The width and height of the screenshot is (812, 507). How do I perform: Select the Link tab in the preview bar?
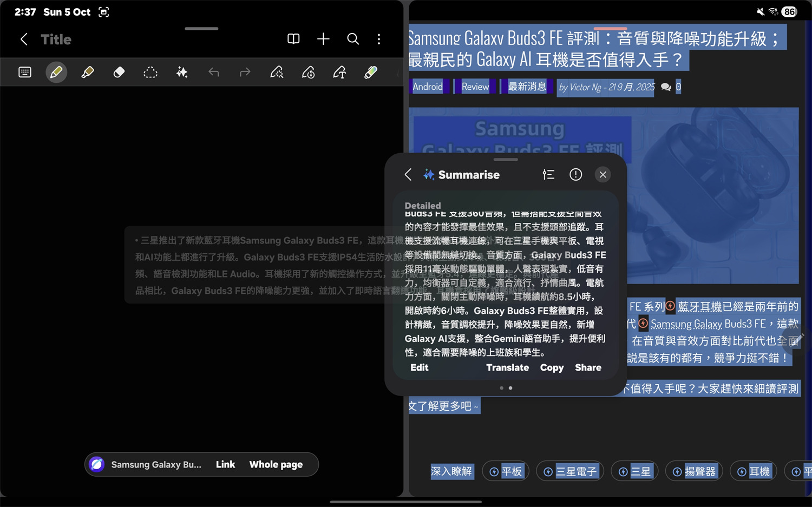pyautogui.click(x=225, y=464)
